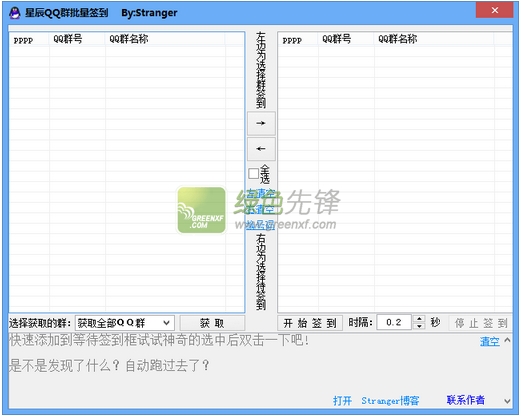Click the interval field showing 0.2

(394, 322)
